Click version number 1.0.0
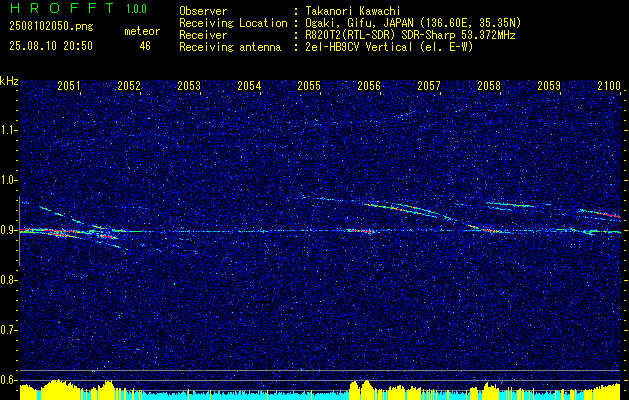The image size is (629, 400). click(136, 9)
